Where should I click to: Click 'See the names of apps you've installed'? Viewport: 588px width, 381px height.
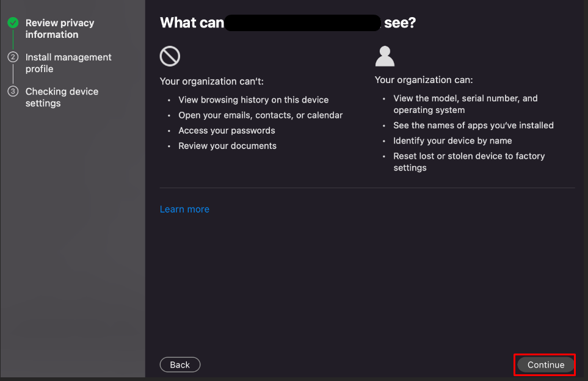[473, 125]
